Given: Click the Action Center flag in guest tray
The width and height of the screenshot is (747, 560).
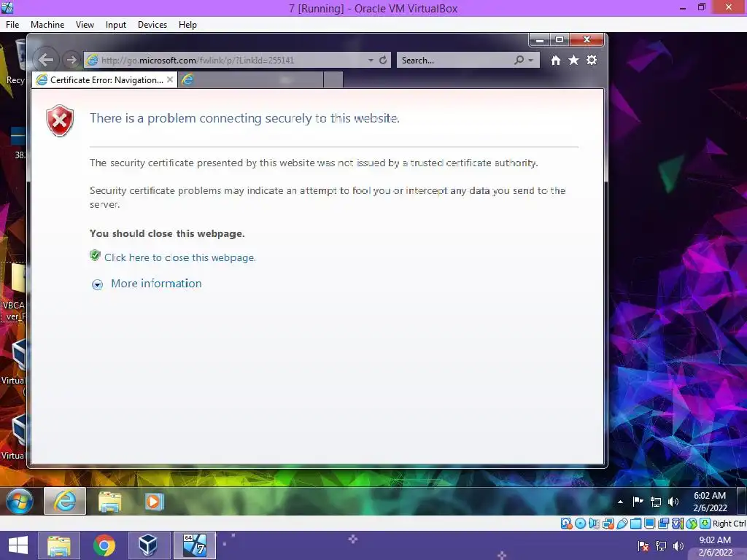Looking at the screenshot, I should pos(638,502).
